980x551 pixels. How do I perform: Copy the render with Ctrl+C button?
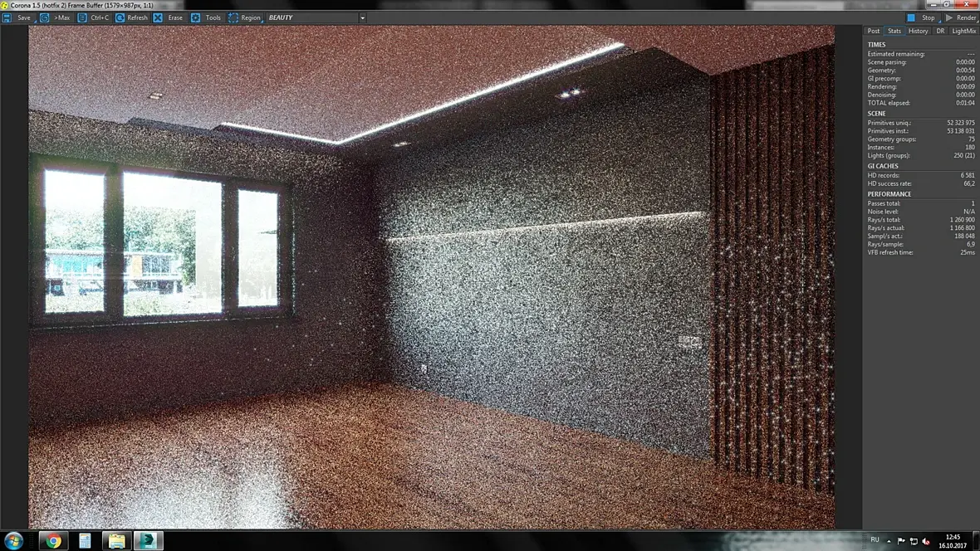point(93,17)
